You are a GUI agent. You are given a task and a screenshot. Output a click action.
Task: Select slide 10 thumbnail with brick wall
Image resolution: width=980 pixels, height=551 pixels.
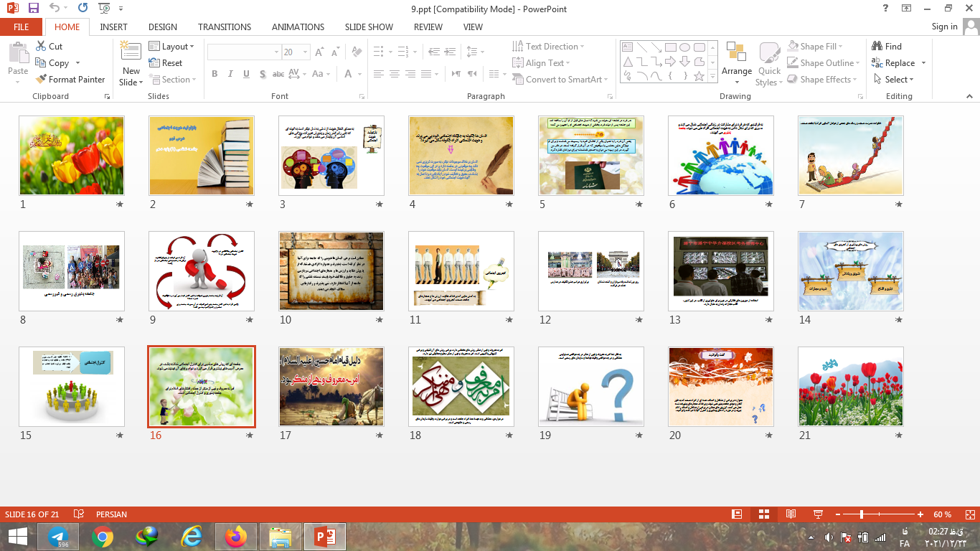[x=331, y=270]
